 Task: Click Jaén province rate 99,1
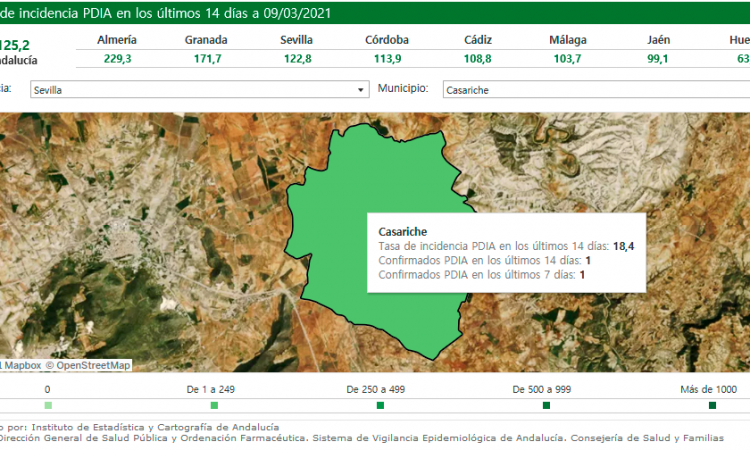tap(657, 59)
